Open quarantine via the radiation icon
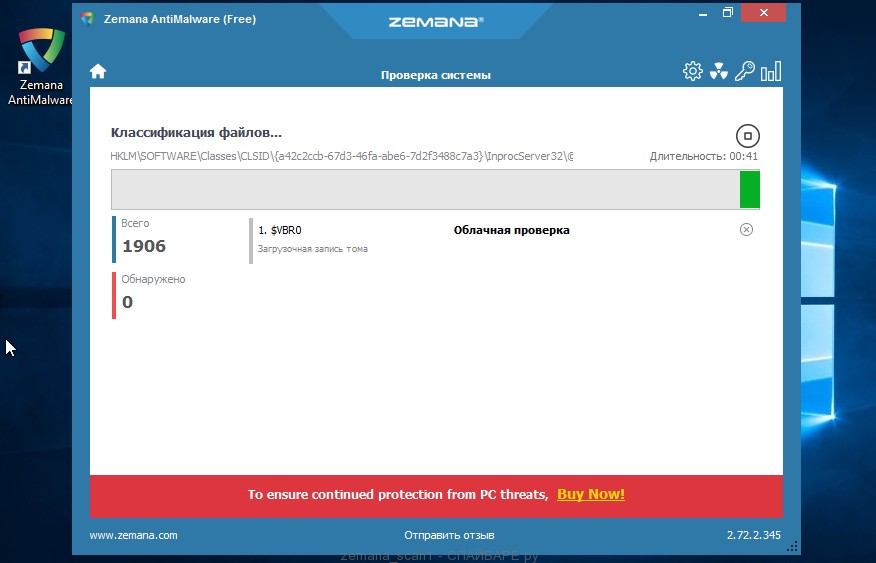 click(718, 71)
